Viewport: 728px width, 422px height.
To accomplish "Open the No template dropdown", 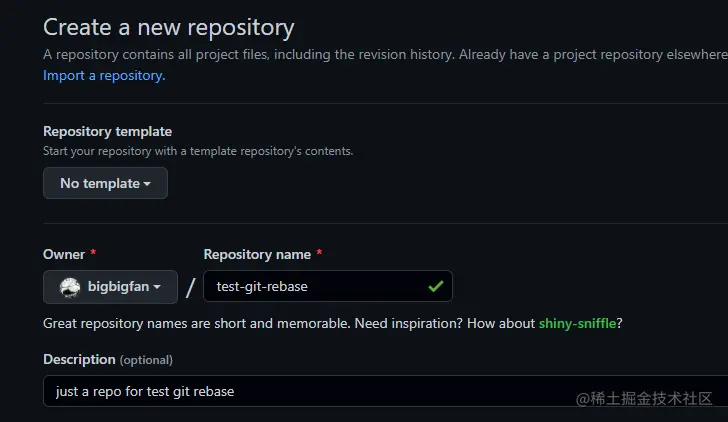I will (x=105, y=183).
